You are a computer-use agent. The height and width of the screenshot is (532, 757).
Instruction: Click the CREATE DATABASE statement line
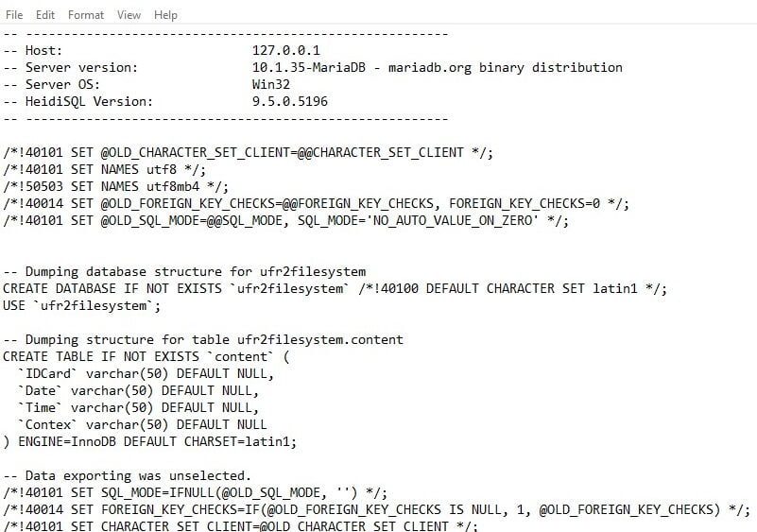click(335, 289)
